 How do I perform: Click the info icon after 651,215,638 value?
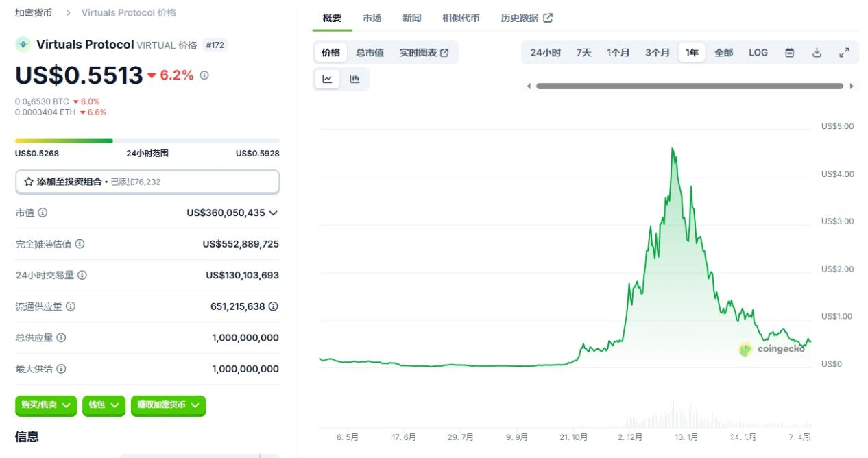pos(273,306)
